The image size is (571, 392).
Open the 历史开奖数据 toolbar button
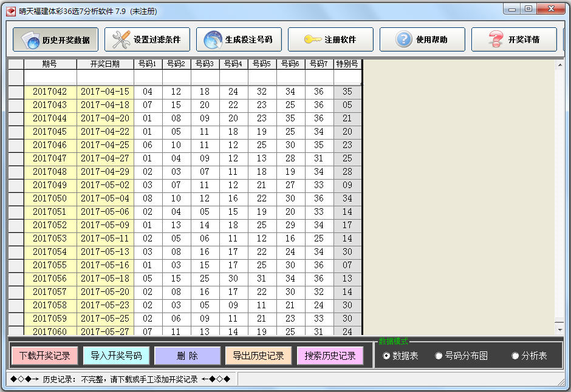[55, 39]
